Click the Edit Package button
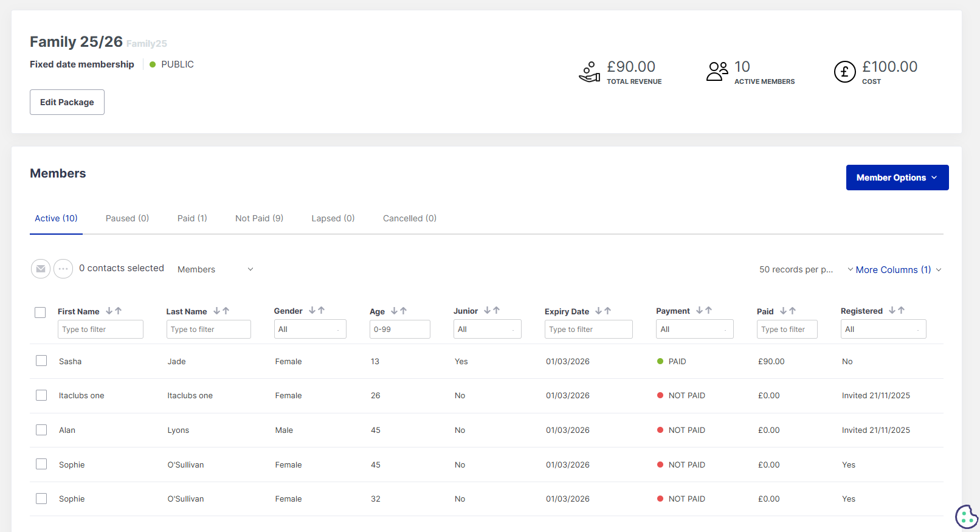Screen dimensions: 980x532 tap(67, 102)
